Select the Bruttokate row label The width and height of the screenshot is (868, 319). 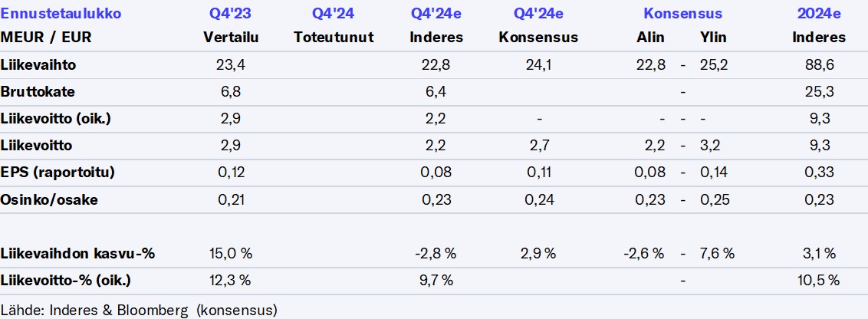click(x=38, y=92)
